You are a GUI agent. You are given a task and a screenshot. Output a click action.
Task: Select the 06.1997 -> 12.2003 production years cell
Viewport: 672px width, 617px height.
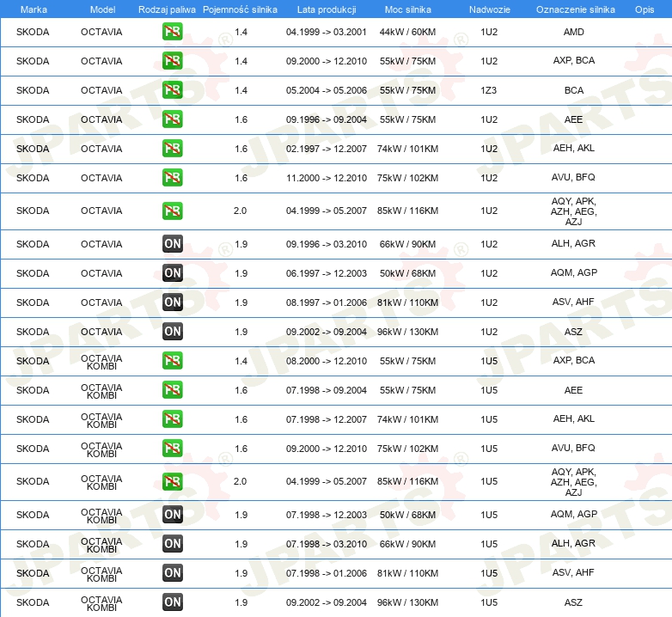click(x=327, y=273)
